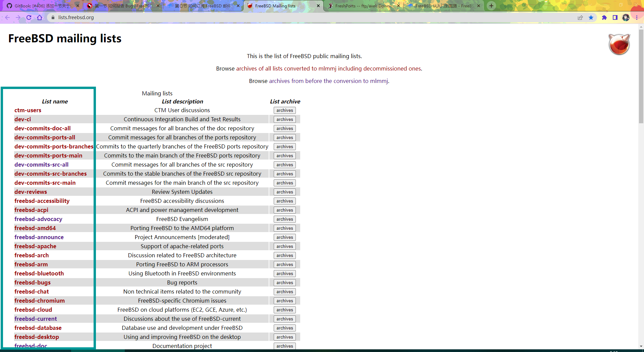This screenshot has height=352, width=644.
Task: Open the freebsd-accessibility list
Action: pyautogui.click(x=42, y=201)
